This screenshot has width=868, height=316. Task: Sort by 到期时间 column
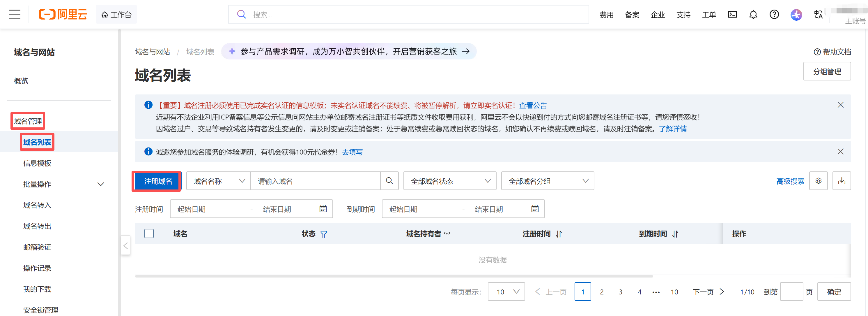(x=675, y=234)
